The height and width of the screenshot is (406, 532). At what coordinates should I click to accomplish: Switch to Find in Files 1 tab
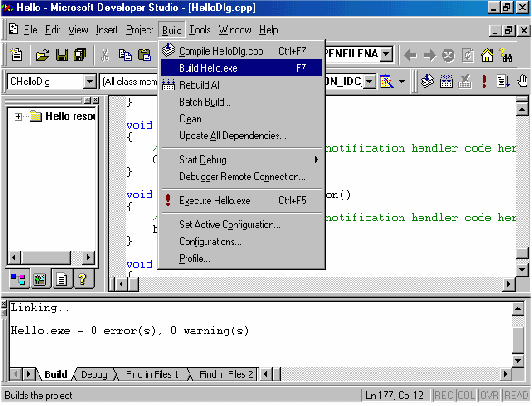(x=152, y=374)
